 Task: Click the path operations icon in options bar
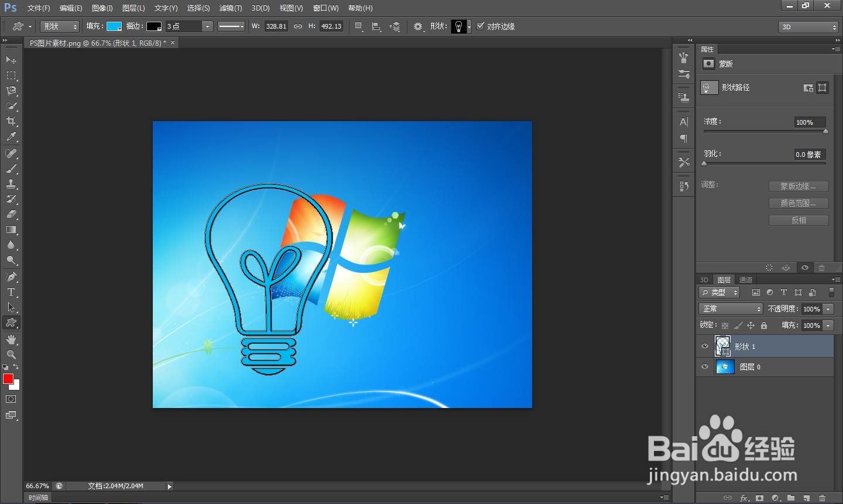click(359, 26)
